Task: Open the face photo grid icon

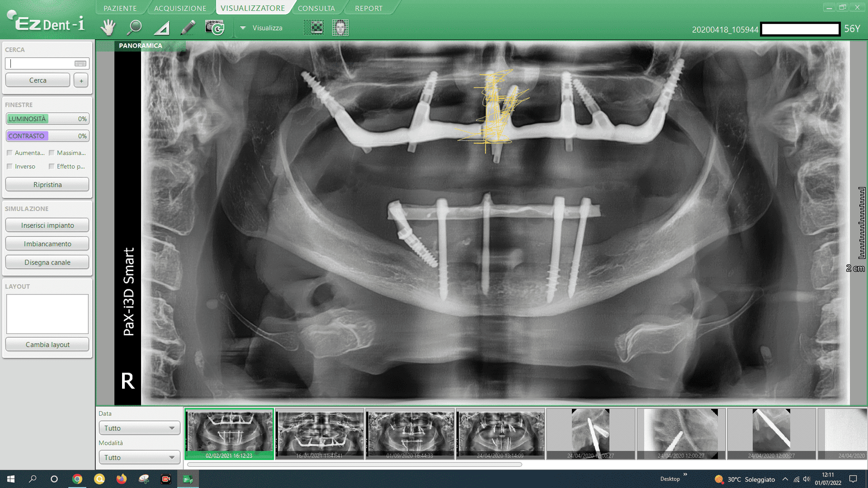Action: click(340, 27)
